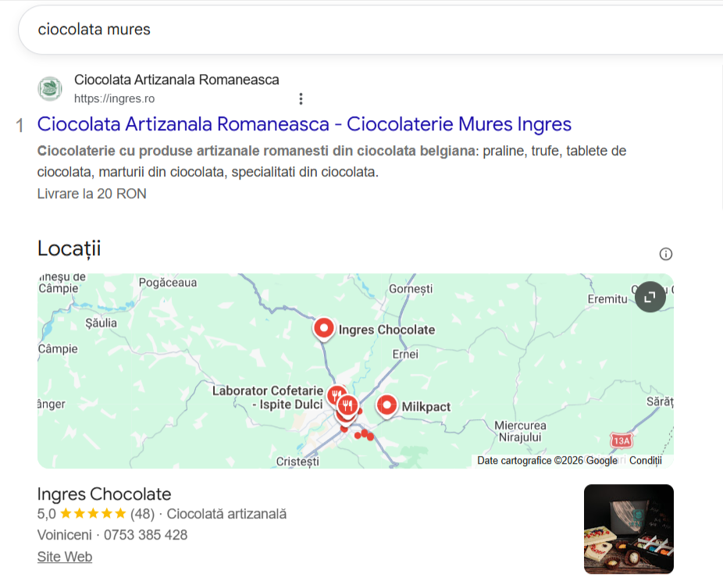Click inside the search box with ciocolata mures
This screenshot has width=723, height=588.
369,30
